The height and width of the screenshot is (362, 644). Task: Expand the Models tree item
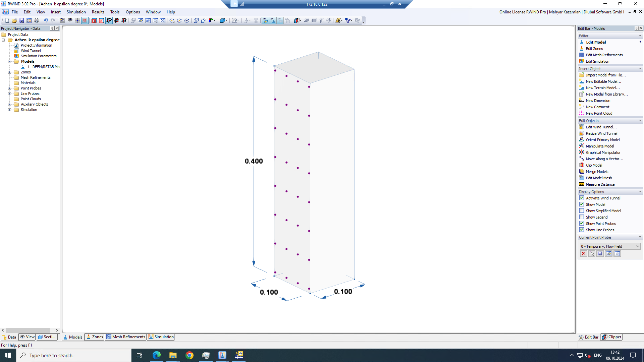coord(10,61)
